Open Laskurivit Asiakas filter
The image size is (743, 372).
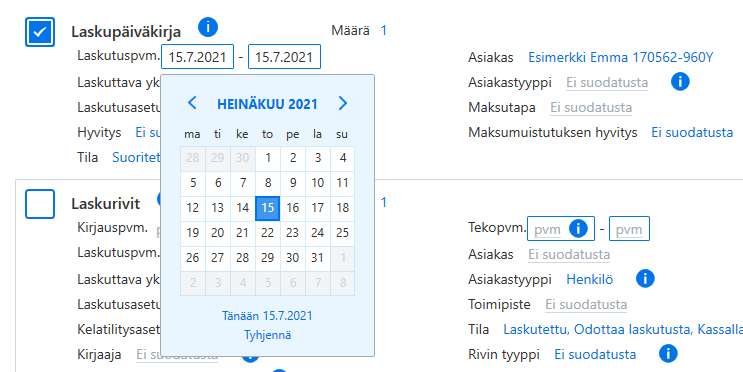(x=569, y=254)
